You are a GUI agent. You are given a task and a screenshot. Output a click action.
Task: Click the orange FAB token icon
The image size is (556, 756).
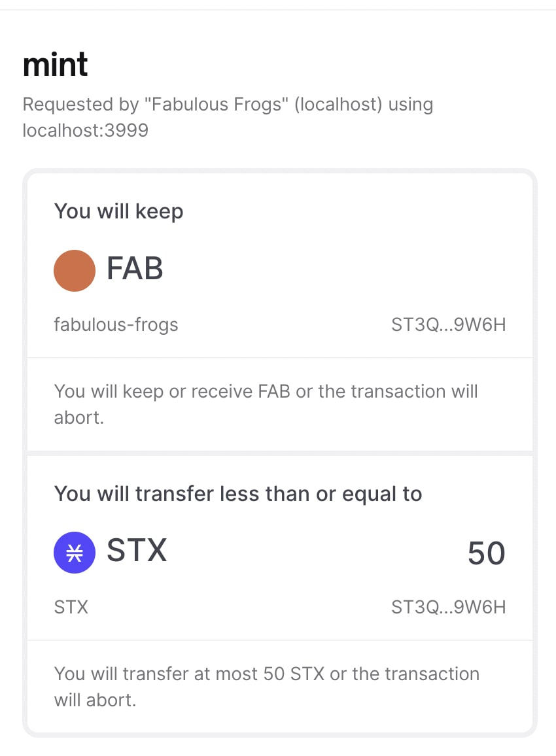click(75, 270)
